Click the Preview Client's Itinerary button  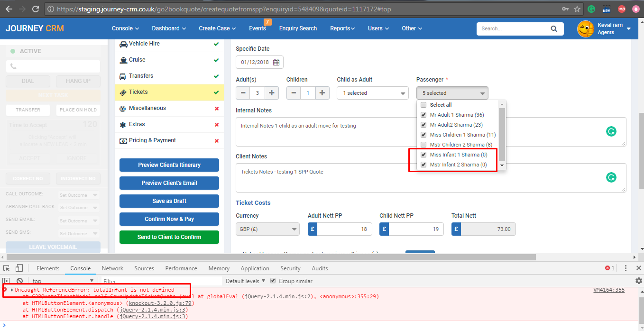point(169,165)
